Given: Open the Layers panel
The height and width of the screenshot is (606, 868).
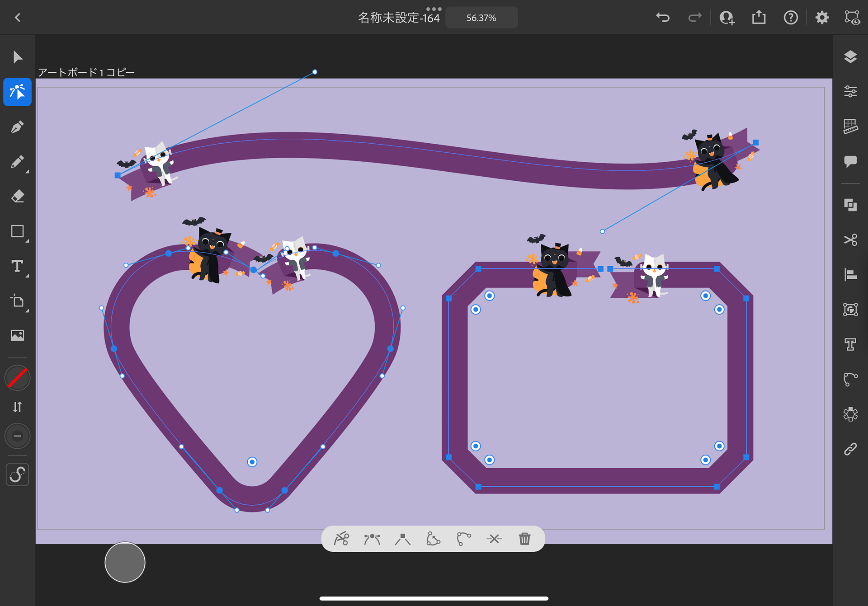Looking at the screenshot, I should point(850,57).
